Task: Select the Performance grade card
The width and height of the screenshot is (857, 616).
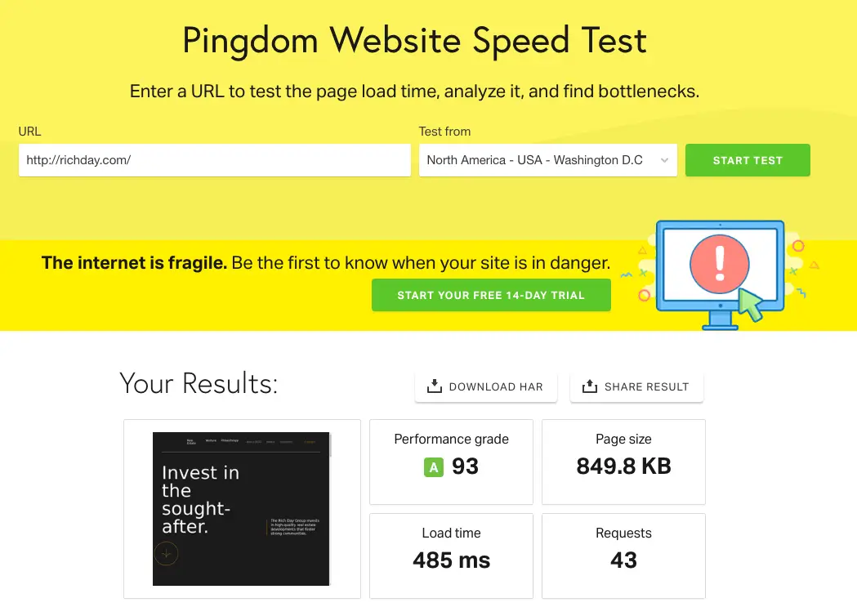Action: (451, 462)
